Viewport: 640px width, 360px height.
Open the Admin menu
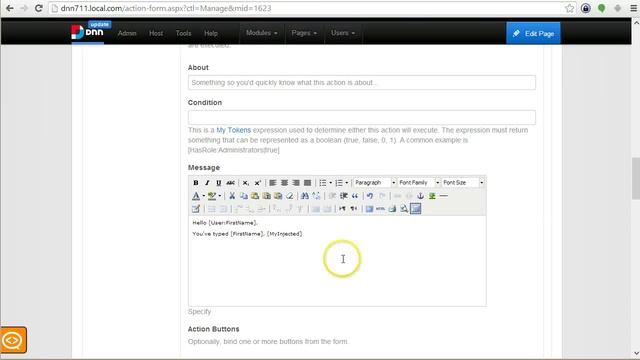pyautogui.click(x=127, y=33)
